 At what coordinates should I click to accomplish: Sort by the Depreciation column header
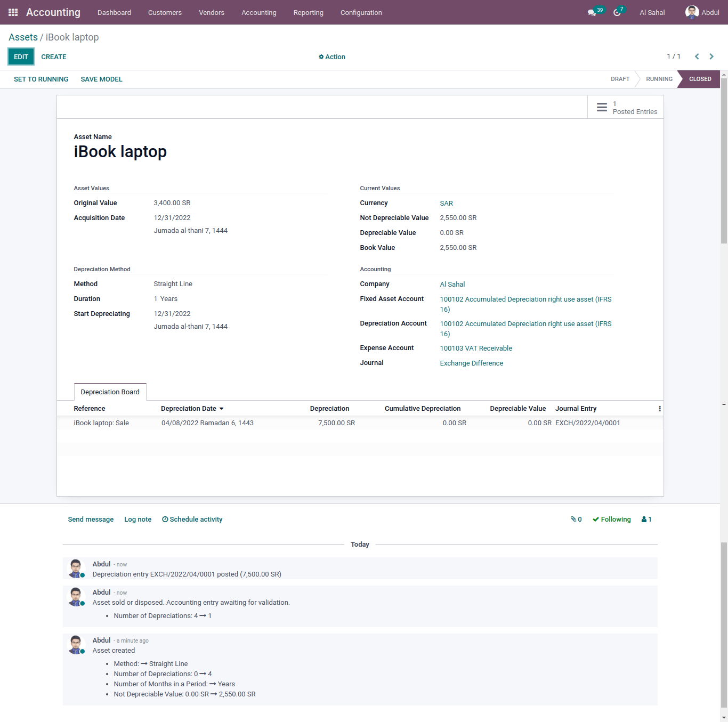(x=330, y=409)
